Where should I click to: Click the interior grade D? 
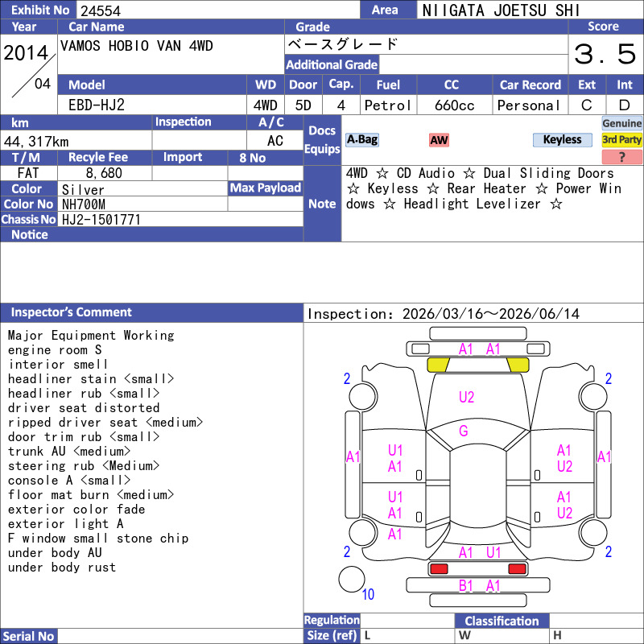click(x=625, y=105)
